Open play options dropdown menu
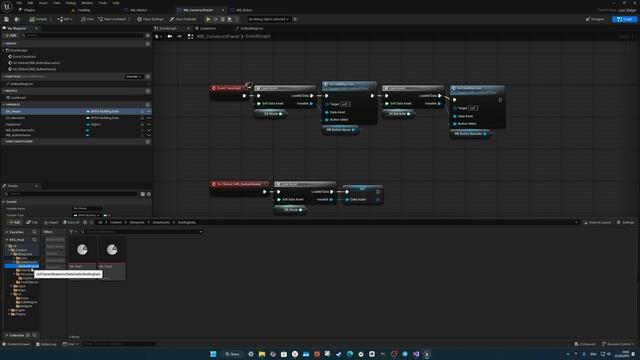 click(x=237, y=19)
